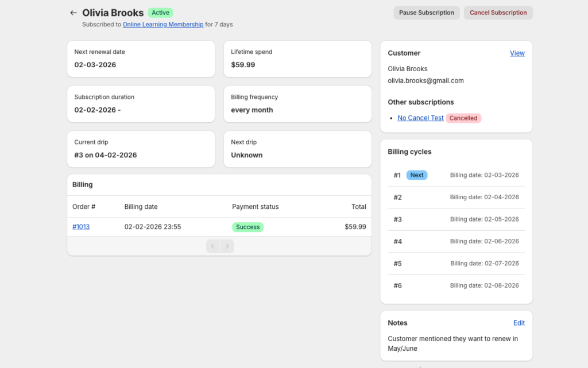This screenshot has width=588, height=368.
Task: Click the back arrow beside Olivia Brooks
Action: pos(73,13)
